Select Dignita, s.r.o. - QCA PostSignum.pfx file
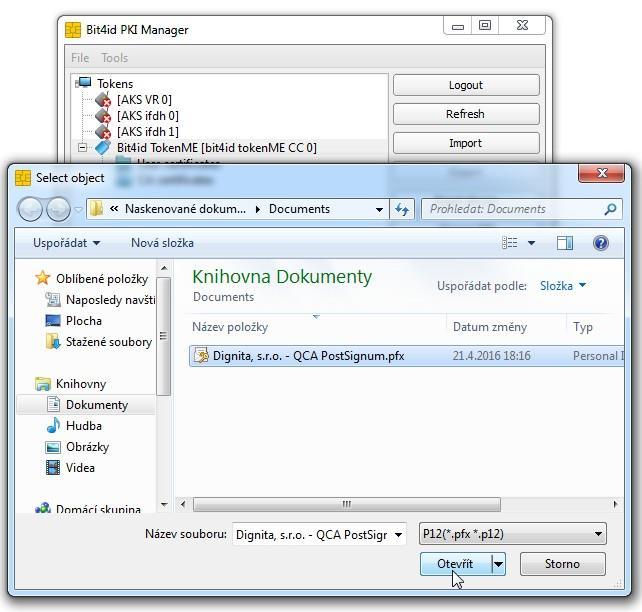The image size is (642, 612). click(x=308, y=356)
